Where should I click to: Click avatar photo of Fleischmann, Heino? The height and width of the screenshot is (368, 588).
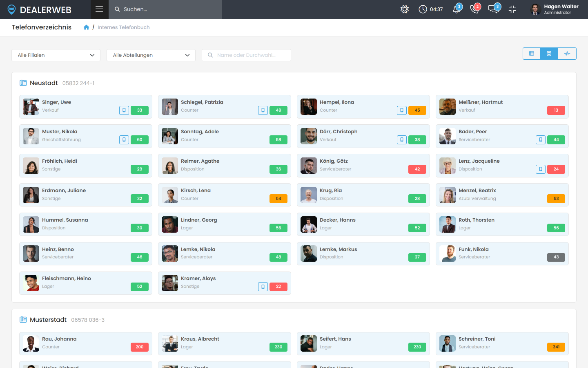pos(31,283)
